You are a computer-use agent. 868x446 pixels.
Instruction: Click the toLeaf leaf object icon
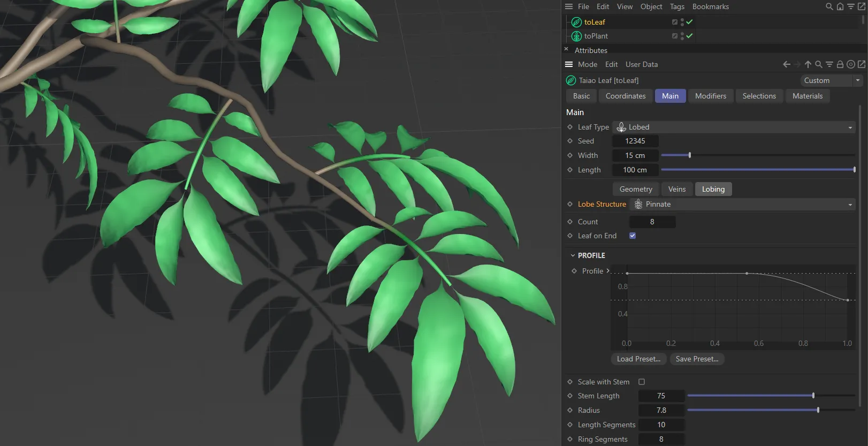[576, 22]
